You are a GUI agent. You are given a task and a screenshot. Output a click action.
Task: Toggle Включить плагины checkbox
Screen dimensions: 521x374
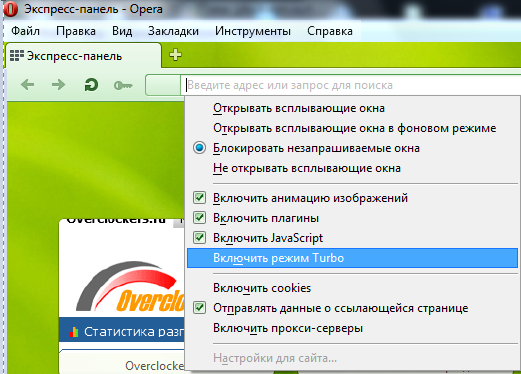point(352,218)
